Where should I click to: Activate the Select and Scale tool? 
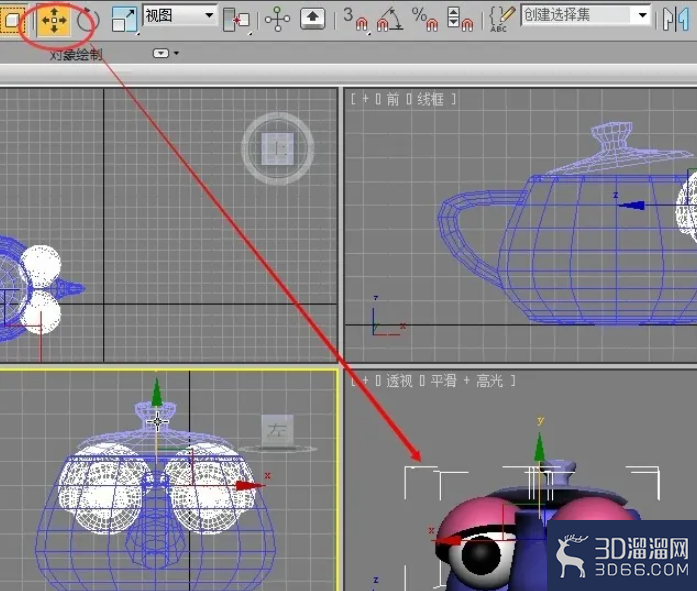[124, 20]
